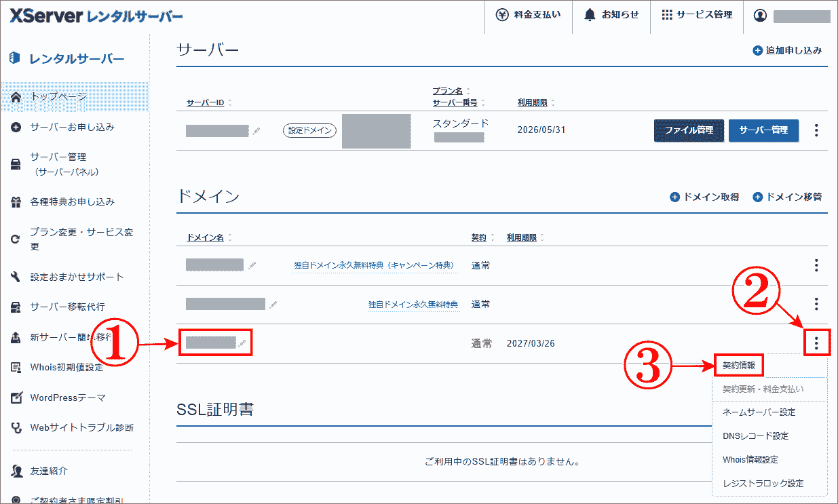Screen dimensions: 838x504
Task: Click server expiry date 2026/05/31
Action: (x=541, y=130)
